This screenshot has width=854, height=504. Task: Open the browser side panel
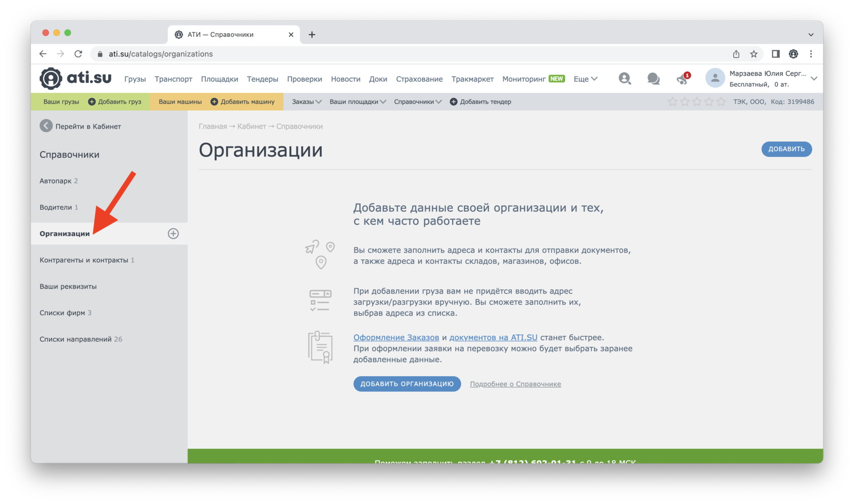click(x=776, y=54)
